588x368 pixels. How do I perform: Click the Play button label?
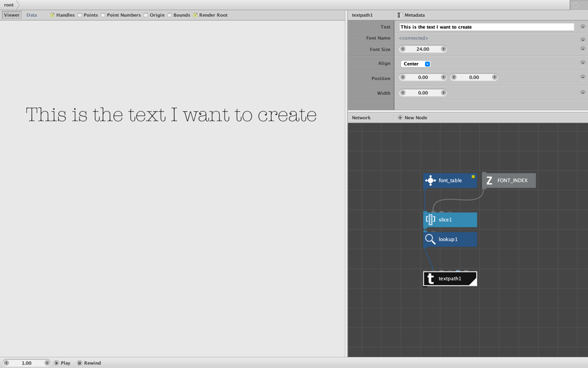(x=65, y=363)
